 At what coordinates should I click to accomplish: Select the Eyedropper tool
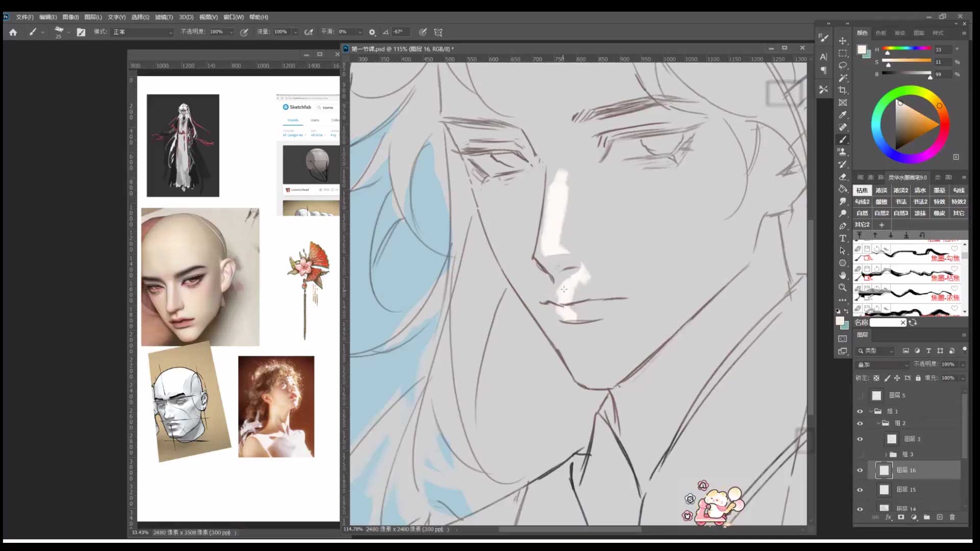pos(843,115)
